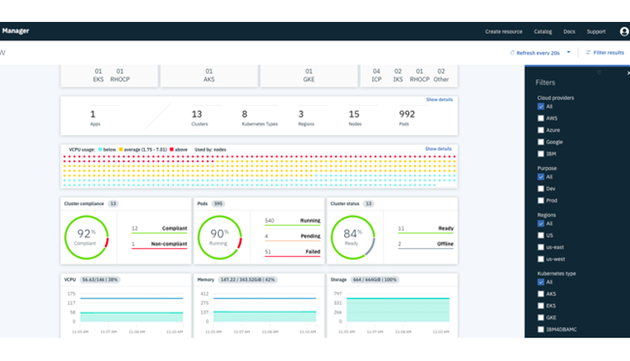Toggle the us-east region checkbox
The image size is (630, 361).
[x=541, y=247]
